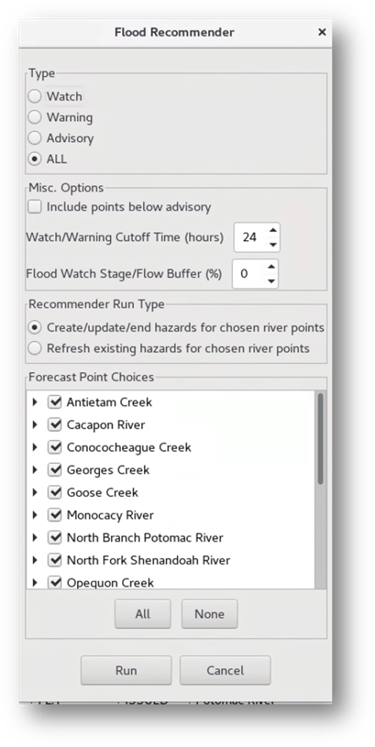This screenshot has width=375, height=747.
Task: Click the All forecast points button
Action: (142, 614)
